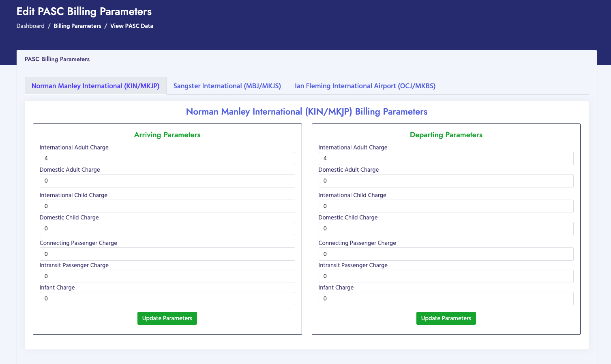Screen dimensions: 611x364
Task: Click Update Parameters under Departing Parameters
Action: pyautogui.click(x=446, y=318)
